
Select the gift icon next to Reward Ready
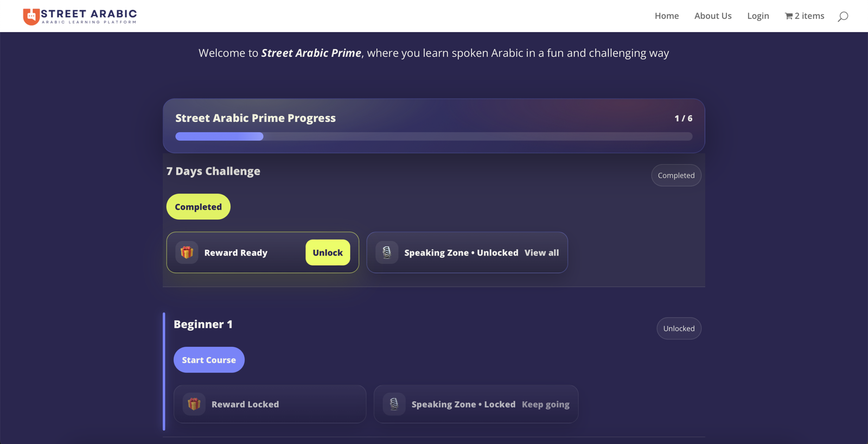[x=186, y=252]
